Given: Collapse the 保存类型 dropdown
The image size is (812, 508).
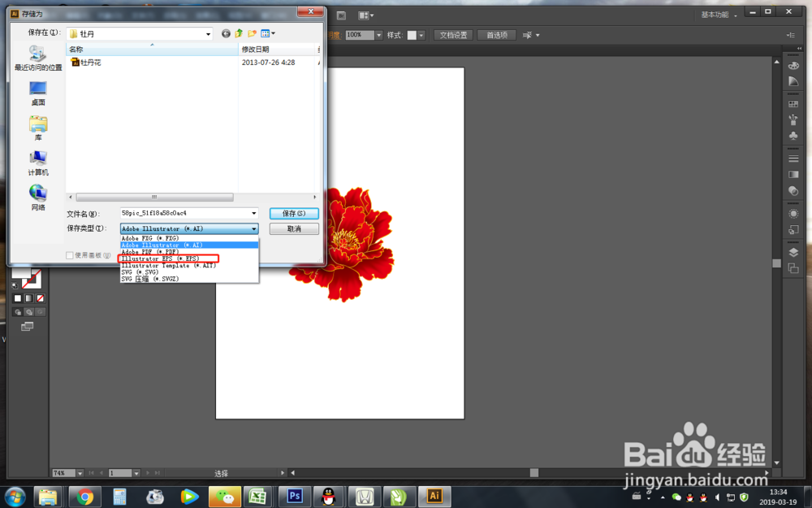Looking at the screenshot, I should (x=253, y=228).
